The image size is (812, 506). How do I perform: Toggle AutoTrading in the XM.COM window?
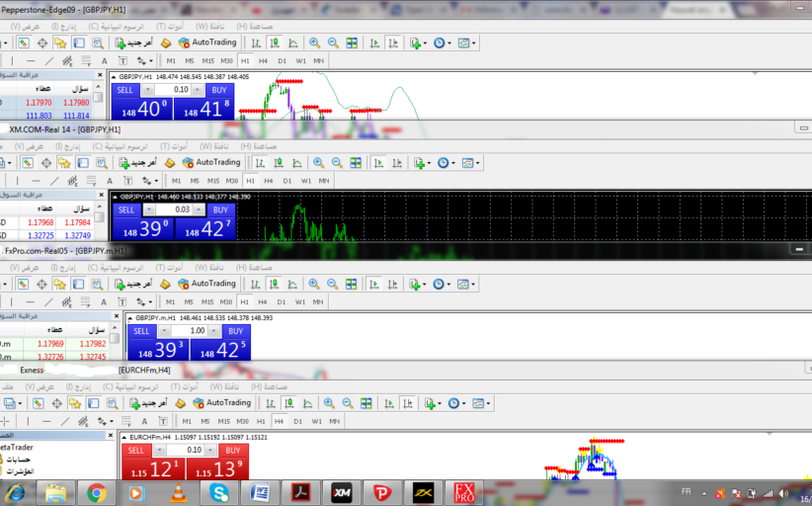(210, 162)
